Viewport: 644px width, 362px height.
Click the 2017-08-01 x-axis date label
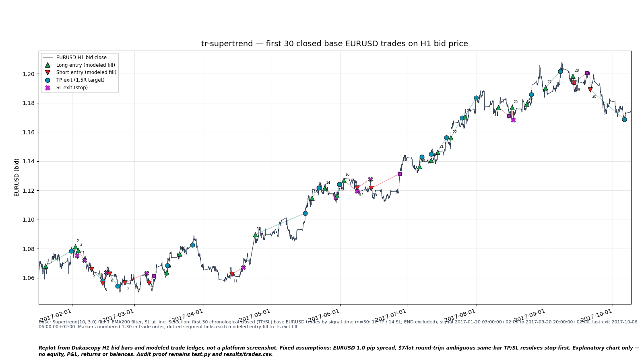coord(460,316)
